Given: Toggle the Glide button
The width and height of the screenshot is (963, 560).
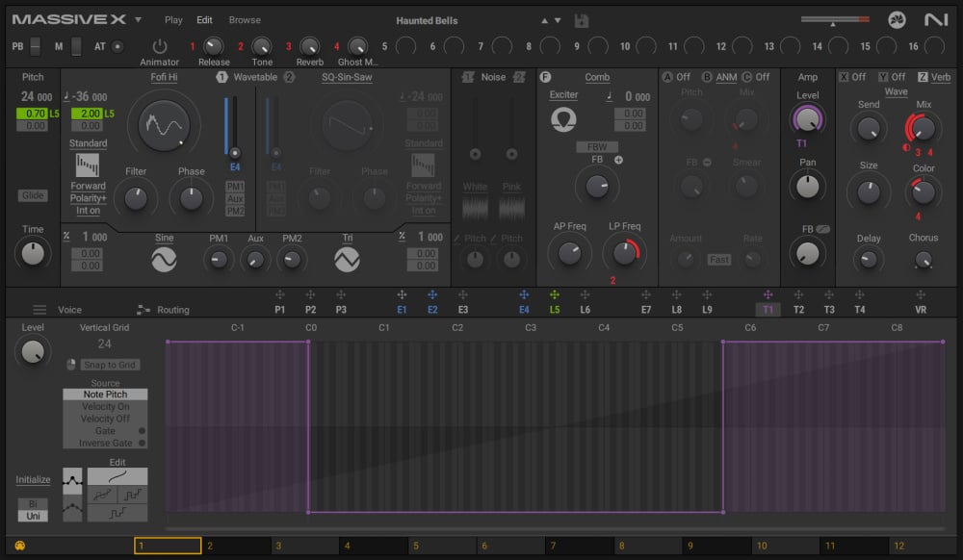Looking at the screenshot, I should pos(33,195).
